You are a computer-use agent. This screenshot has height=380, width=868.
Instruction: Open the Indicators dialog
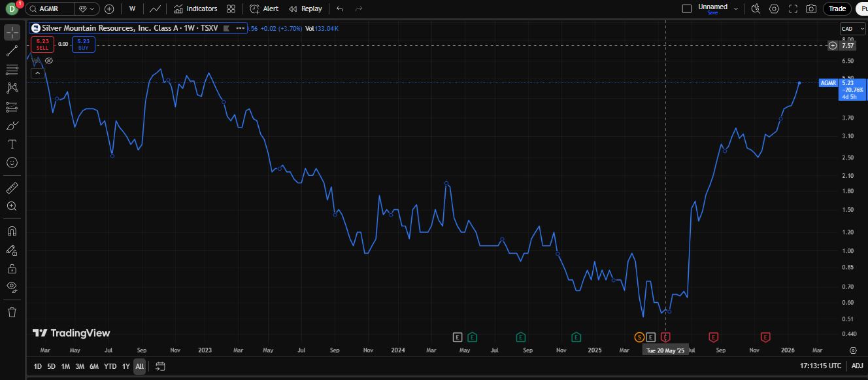tap(195, 9)
